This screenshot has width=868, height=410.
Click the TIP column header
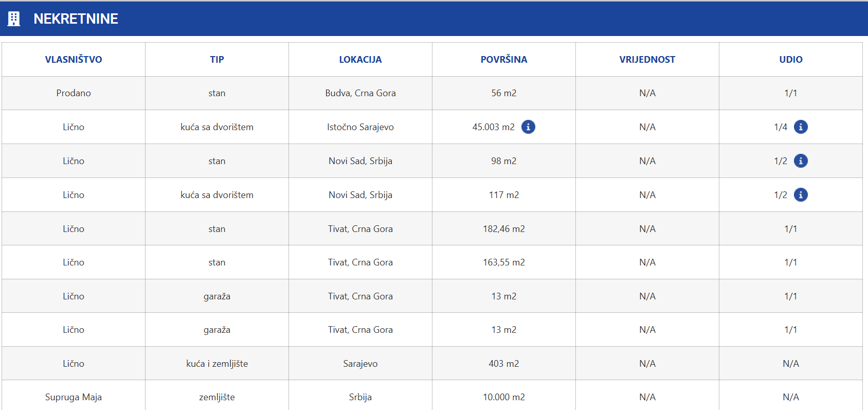[217, 60]
